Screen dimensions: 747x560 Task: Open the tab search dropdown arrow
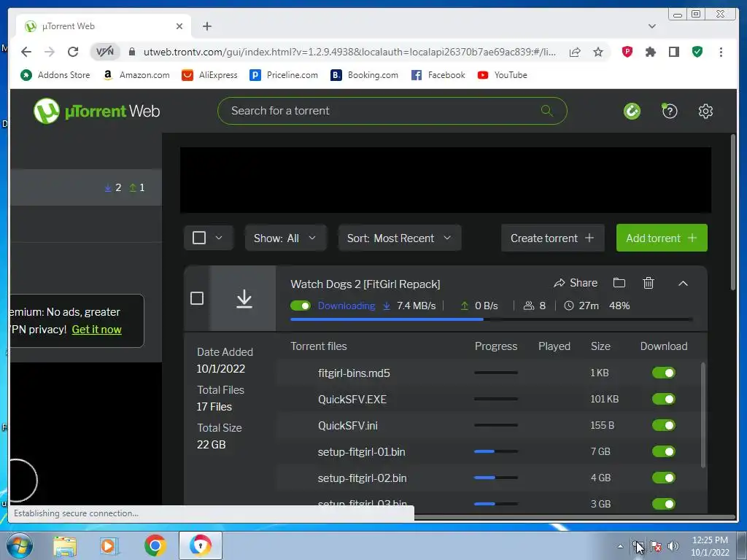(651, 26)
